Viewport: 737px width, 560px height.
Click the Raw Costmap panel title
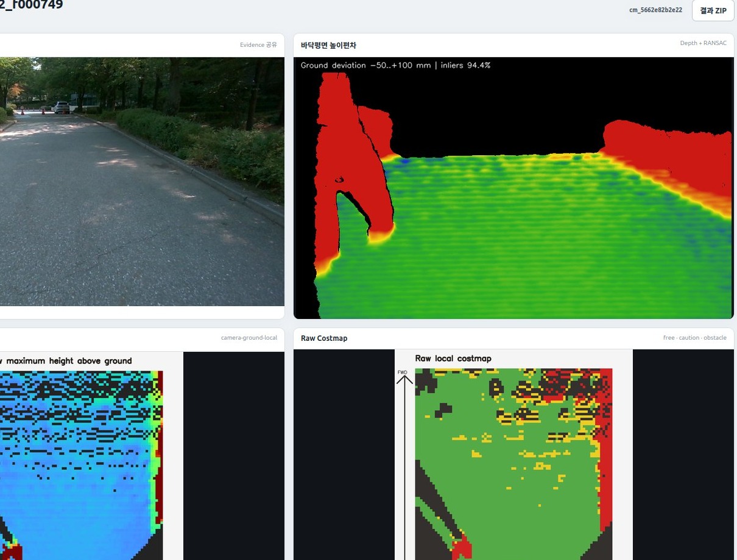(324, 338)
